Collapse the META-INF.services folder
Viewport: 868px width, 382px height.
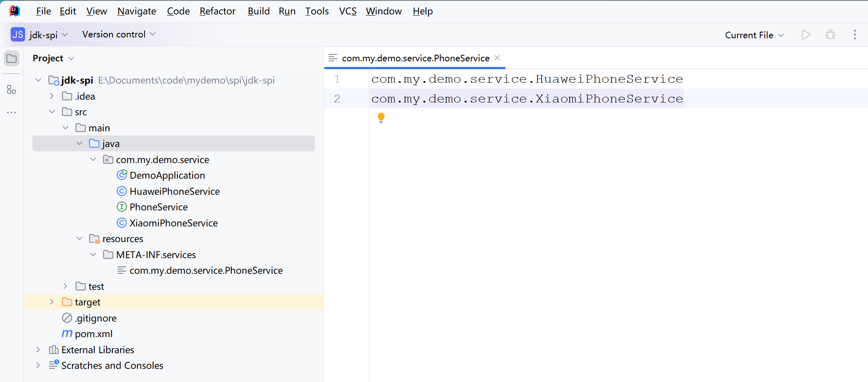click(x=93, y=255)
